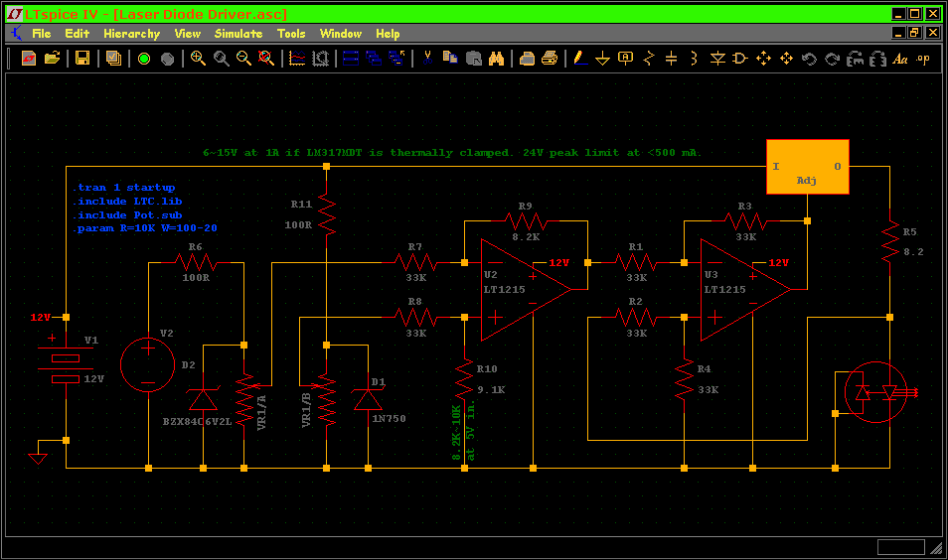Open the Component gate icon

740,58
